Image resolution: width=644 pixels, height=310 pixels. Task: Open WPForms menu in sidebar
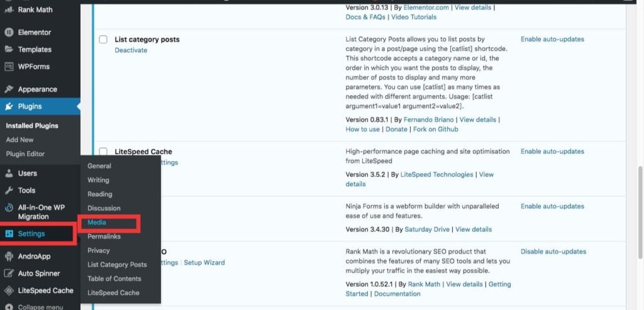click(34, 67)
